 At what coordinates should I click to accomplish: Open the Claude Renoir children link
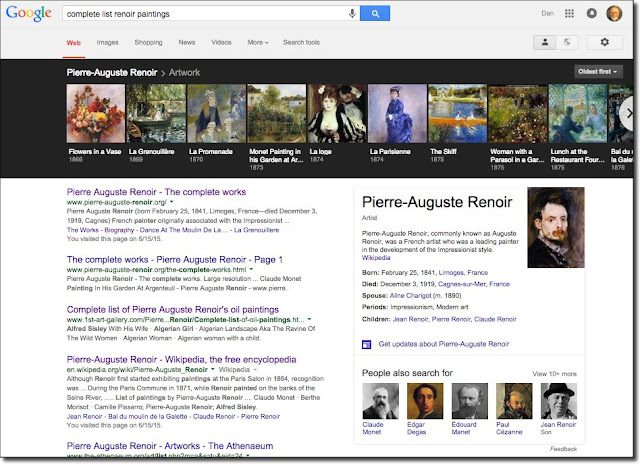click(x=495, y=319)
